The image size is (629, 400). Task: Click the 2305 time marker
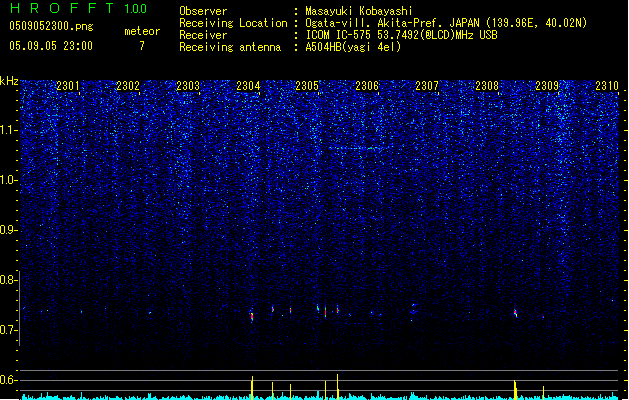point(307,85)
